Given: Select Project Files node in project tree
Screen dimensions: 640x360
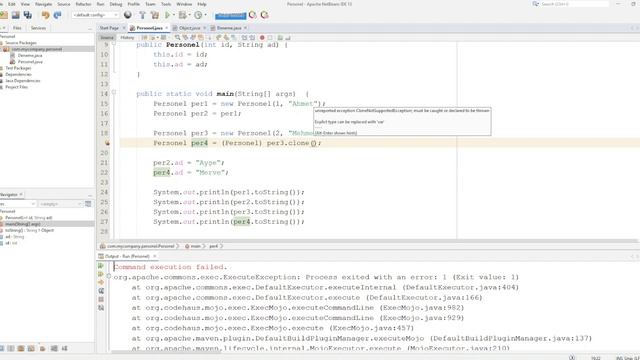Looking at the screenshot, I should pyautogui.click(x=16, y=87).
